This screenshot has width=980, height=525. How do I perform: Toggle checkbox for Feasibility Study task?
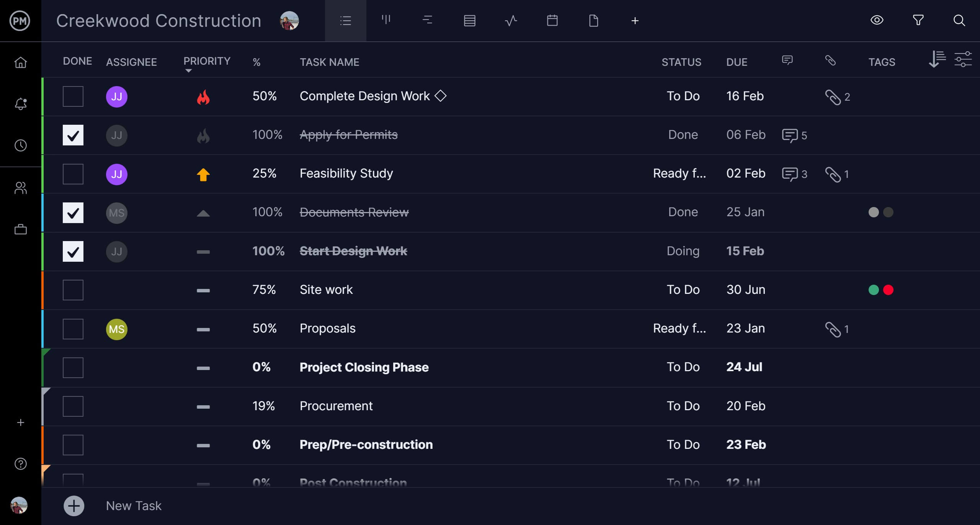(73, 174)
